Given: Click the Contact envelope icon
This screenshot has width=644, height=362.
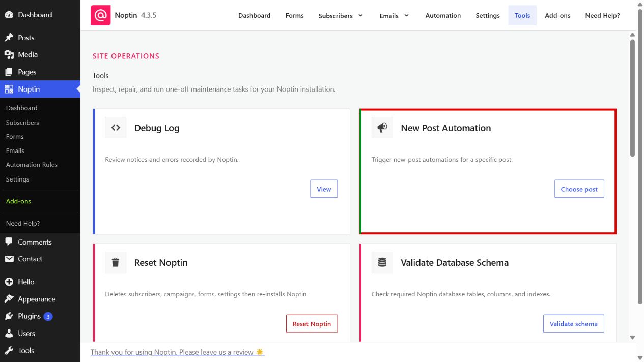Looking at the screenshot, I should pos(9,259).
